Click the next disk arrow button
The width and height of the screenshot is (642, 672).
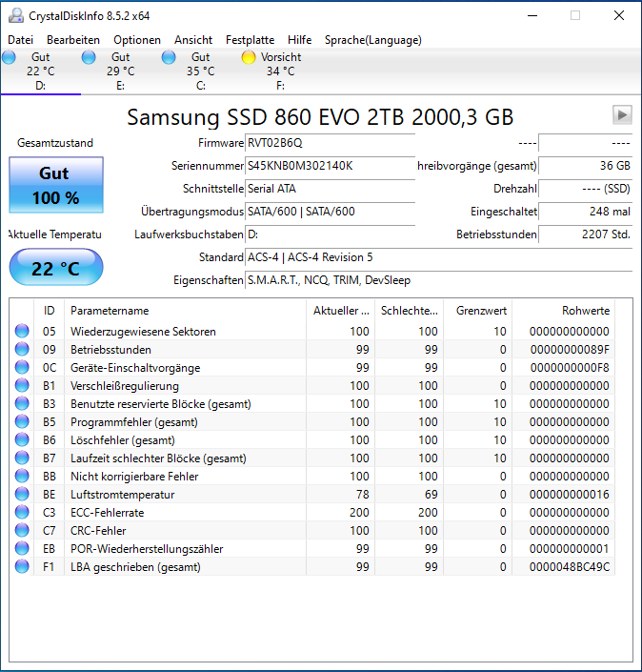(x=622, y=114)
